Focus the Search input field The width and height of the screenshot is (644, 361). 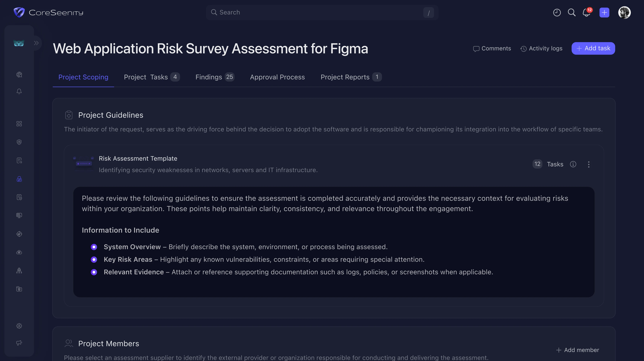click(322, 13)
